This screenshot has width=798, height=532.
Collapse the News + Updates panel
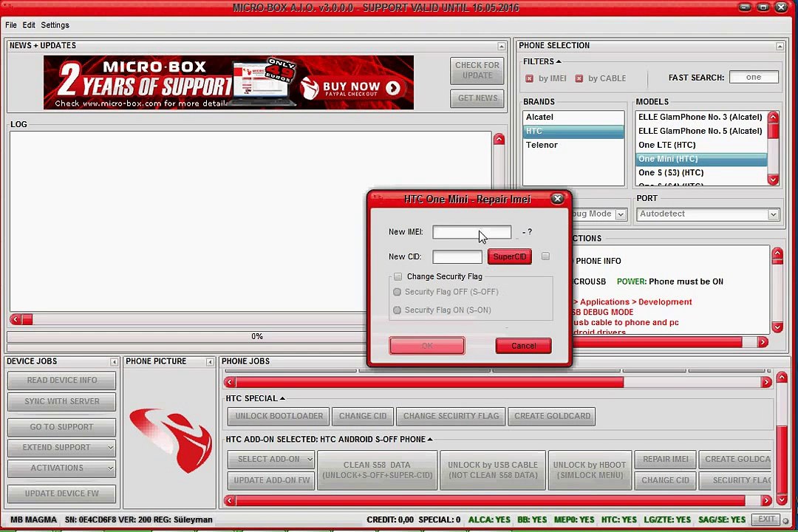point(501,47)
